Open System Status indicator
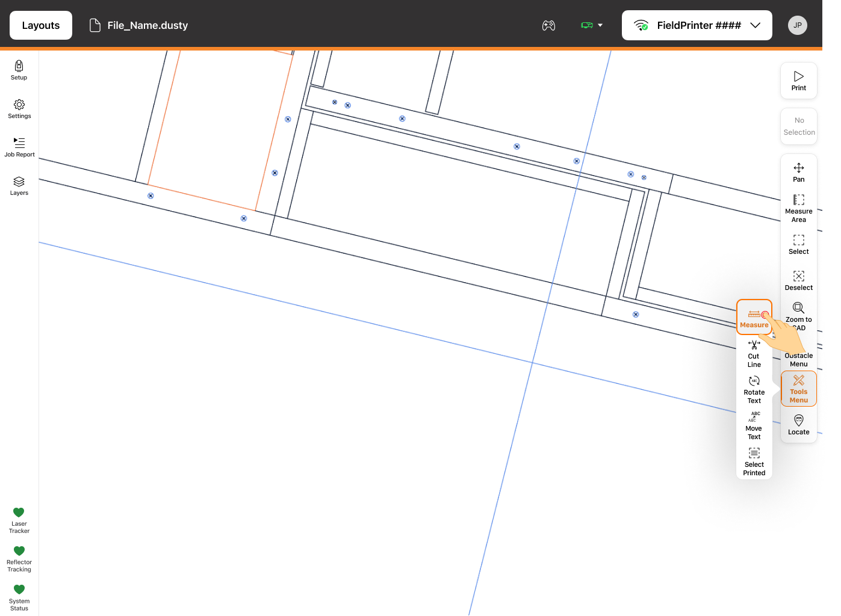The width and height of the screenshot is (841, 616). click(19, 597)
